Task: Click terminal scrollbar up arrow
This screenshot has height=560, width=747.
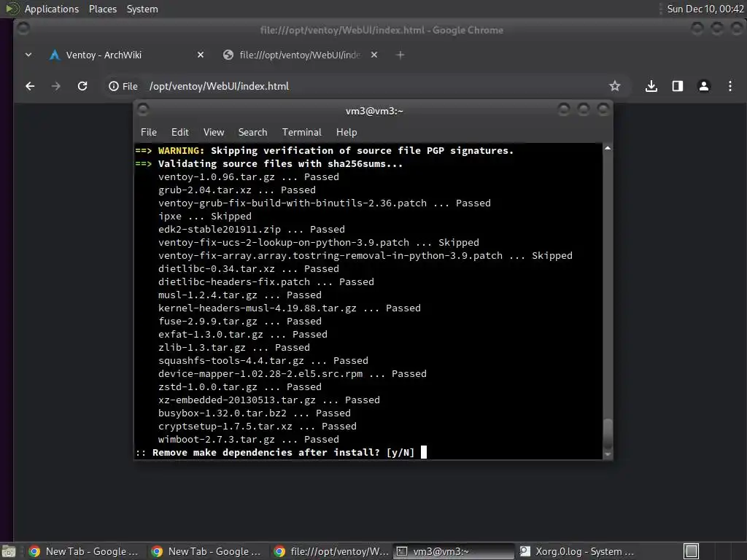Action: tap(608, 149)
